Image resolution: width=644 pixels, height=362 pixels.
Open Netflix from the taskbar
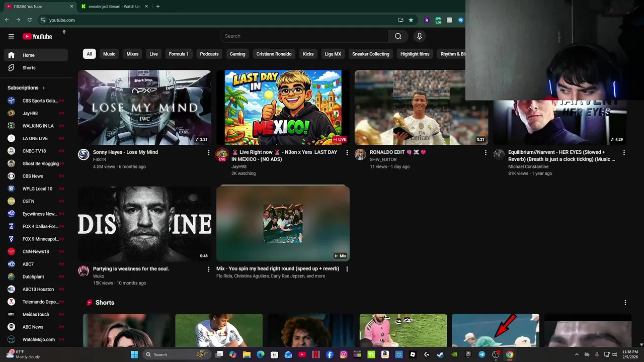click(x=316, y=354)
